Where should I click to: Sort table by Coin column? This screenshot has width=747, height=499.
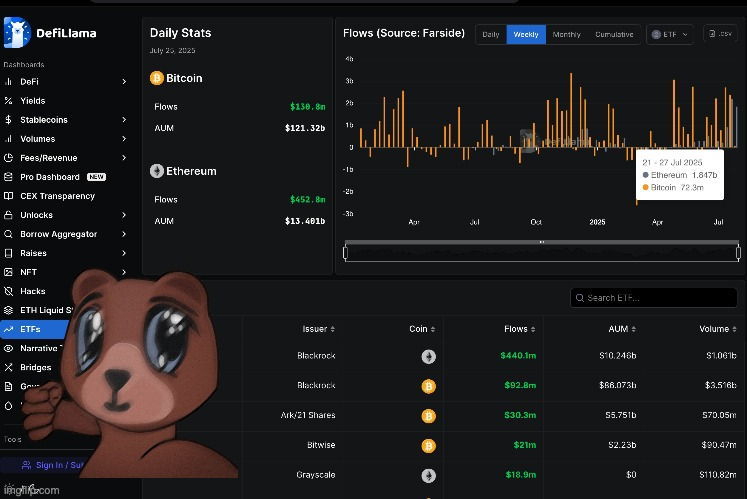pyautogui.click(x=422, y=329)
